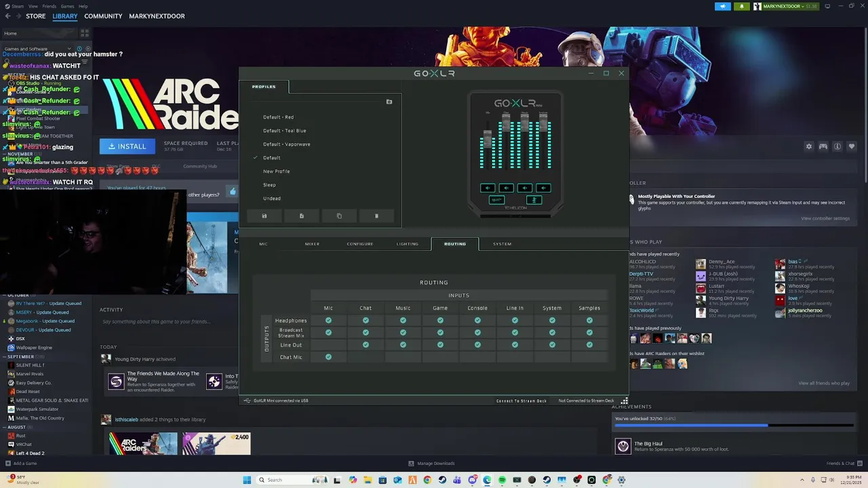Open the Steam STORE menu
The image size is (868, 488).
(35, 16)
